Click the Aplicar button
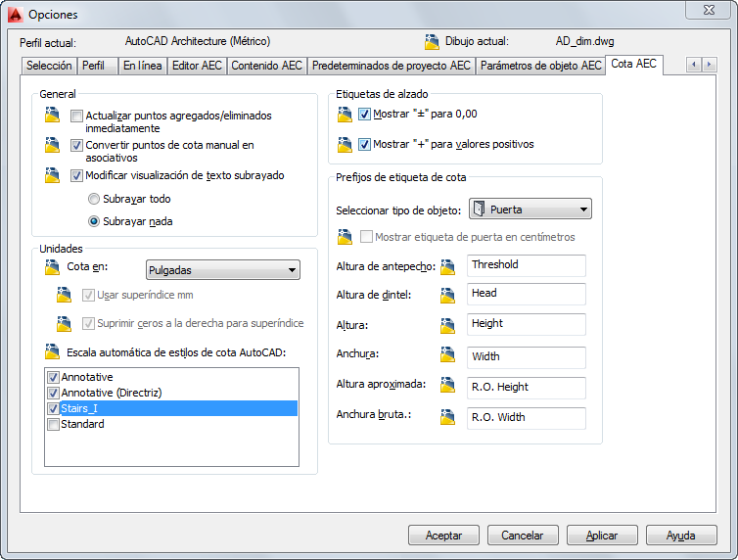This screenshot has height=560, width=738. (x=602, y=536)
